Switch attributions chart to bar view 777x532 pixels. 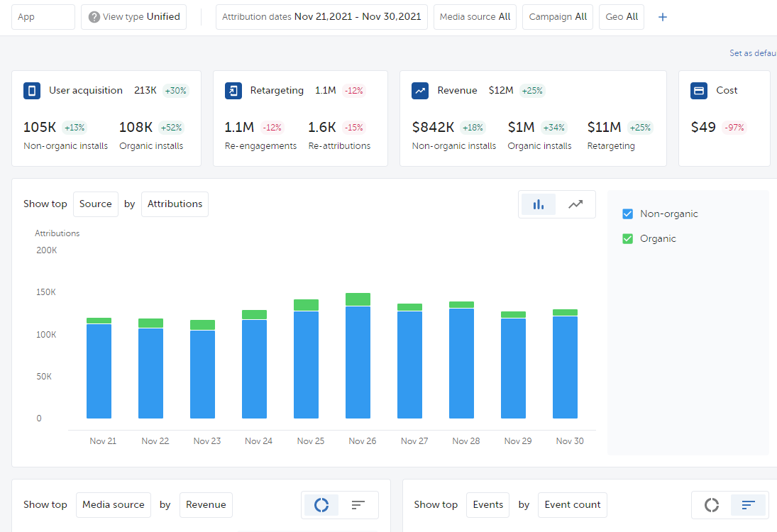(539, 204)
